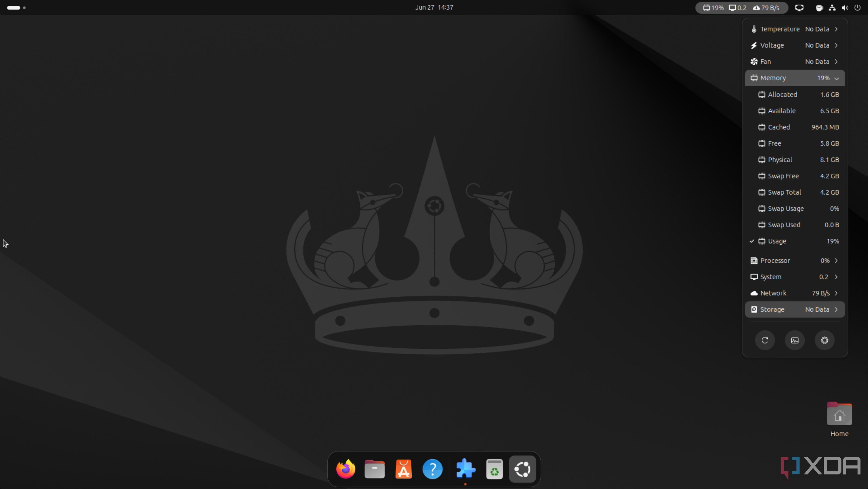Expand the Fan submenu
Viewport: 868px width, 489px height.
[x=795, y=62]
